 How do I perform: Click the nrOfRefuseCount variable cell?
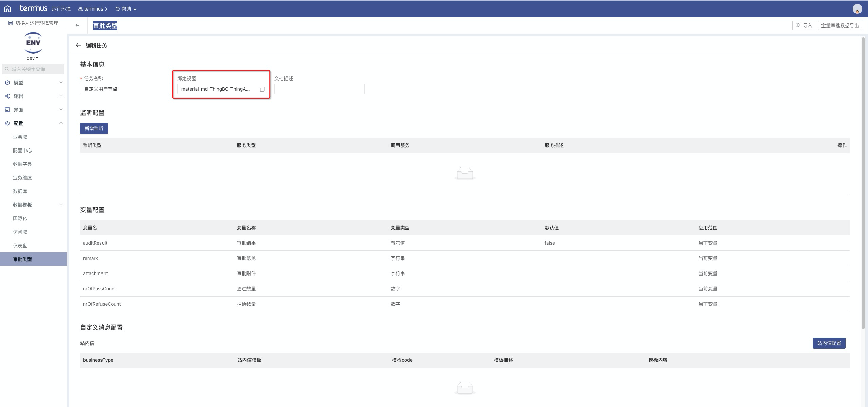coord(102,304)
